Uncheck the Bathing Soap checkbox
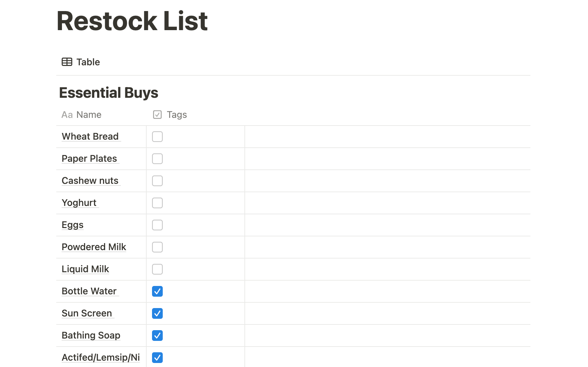Image resolution: width=588 pixels, height=367 pixels. [x=157, y=336]
